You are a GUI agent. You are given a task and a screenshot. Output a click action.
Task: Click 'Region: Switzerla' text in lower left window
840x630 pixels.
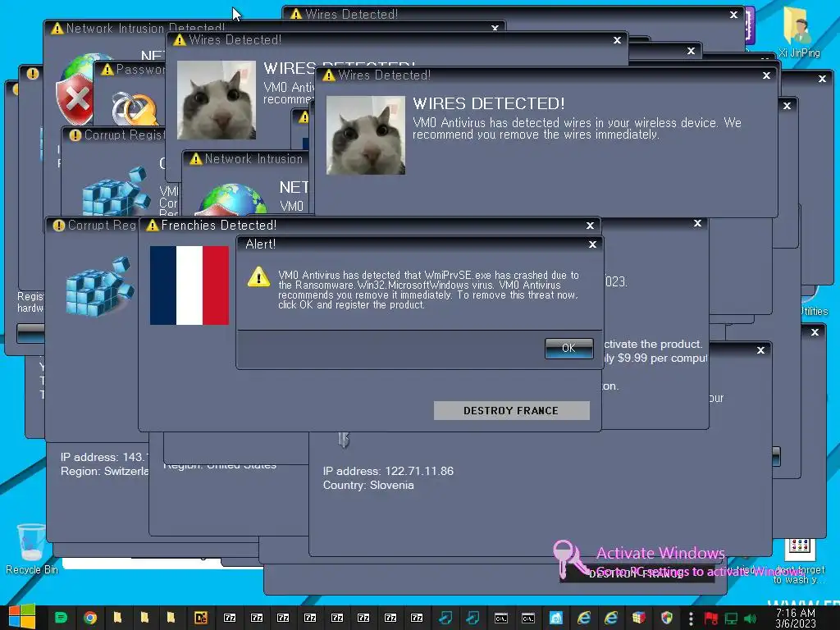104,471
